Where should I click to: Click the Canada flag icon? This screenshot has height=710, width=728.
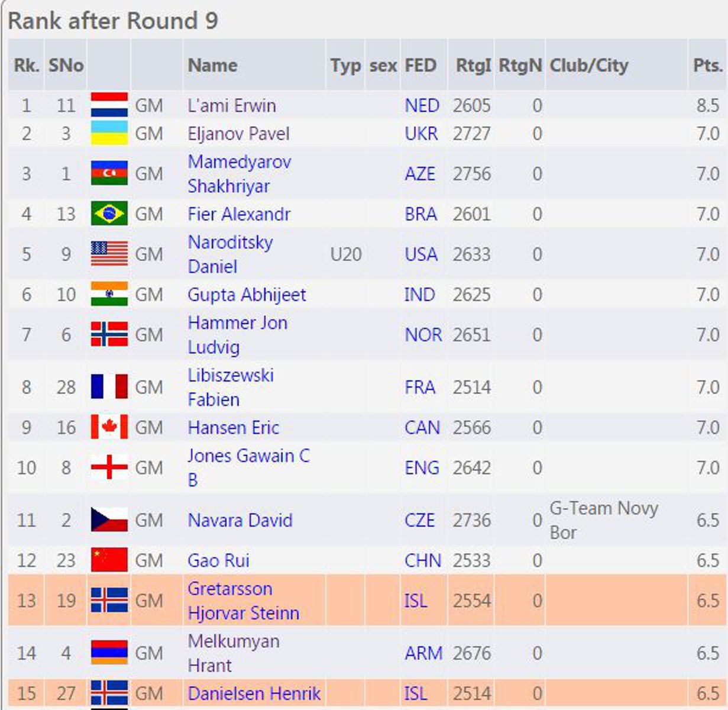[x=109, y=427]
